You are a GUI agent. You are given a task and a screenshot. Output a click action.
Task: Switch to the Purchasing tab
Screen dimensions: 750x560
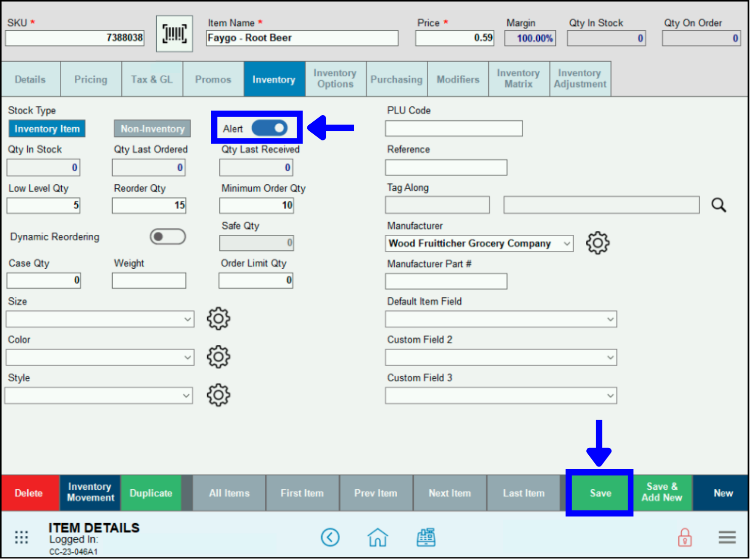(x=396, y=79)
